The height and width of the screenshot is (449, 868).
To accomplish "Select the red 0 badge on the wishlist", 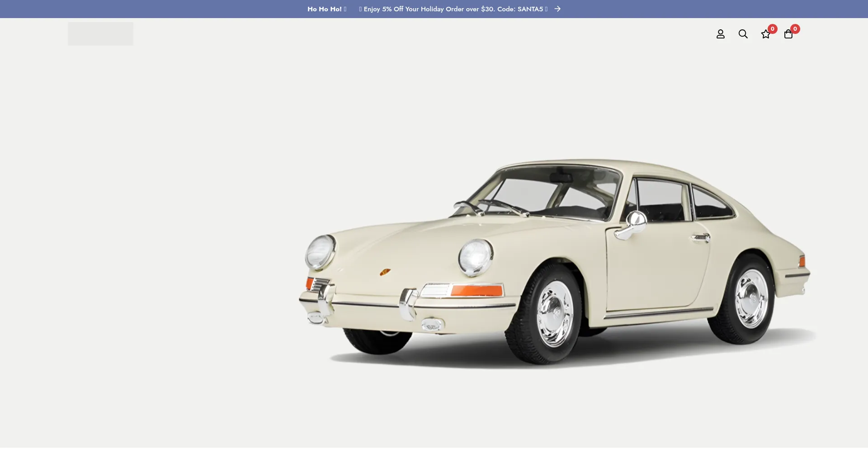I will [773, 29].
